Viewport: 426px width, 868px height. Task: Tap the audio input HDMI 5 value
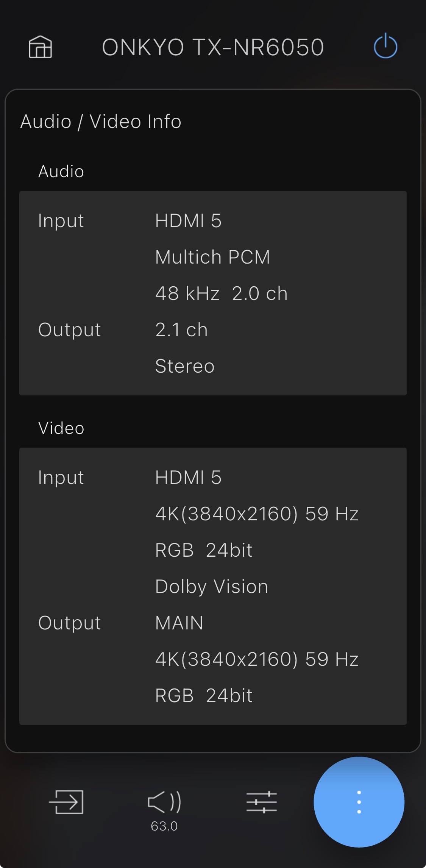(x=188, y=221)
